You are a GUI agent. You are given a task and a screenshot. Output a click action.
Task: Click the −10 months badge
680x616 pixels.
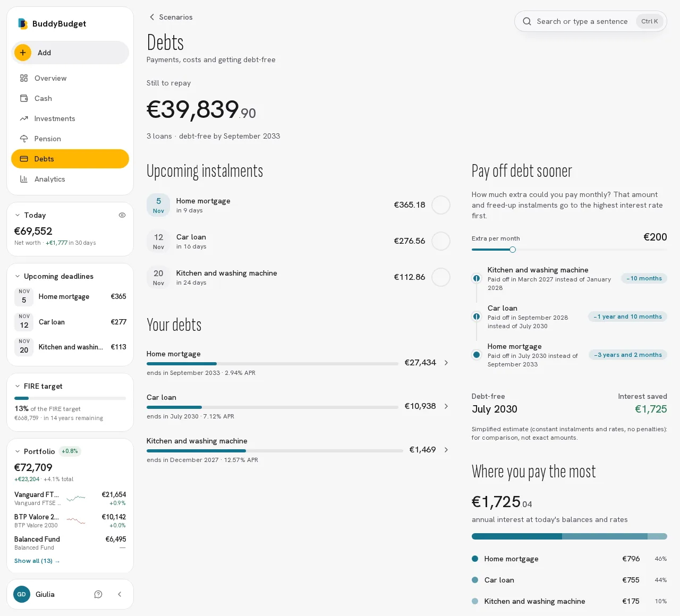(x=644, y=278)
